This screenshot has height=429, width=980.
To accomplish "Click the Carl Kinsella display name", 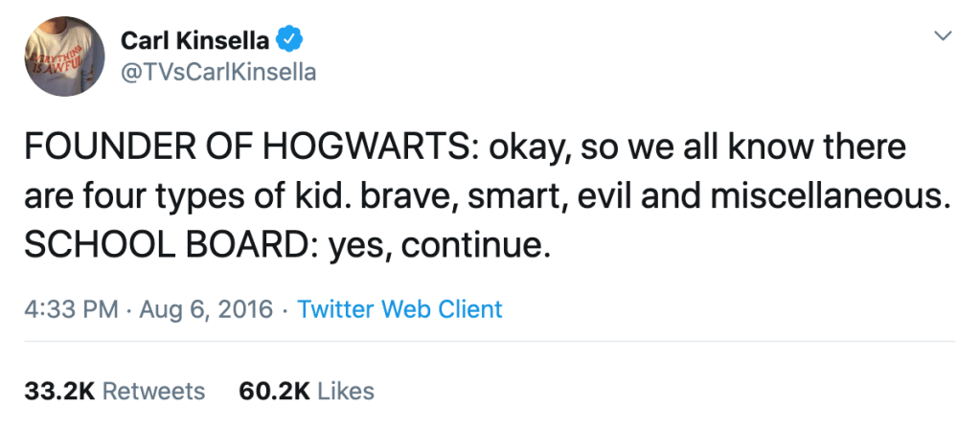I will (x=196, y=39).
